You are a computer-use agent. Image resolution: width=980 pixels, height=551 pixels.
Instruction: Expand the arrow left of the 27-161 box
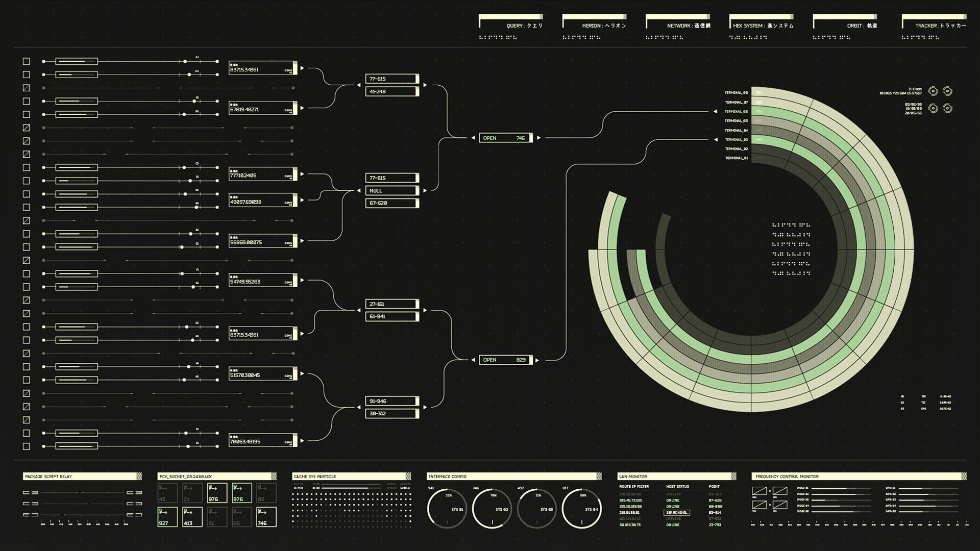tap(359, 310)
